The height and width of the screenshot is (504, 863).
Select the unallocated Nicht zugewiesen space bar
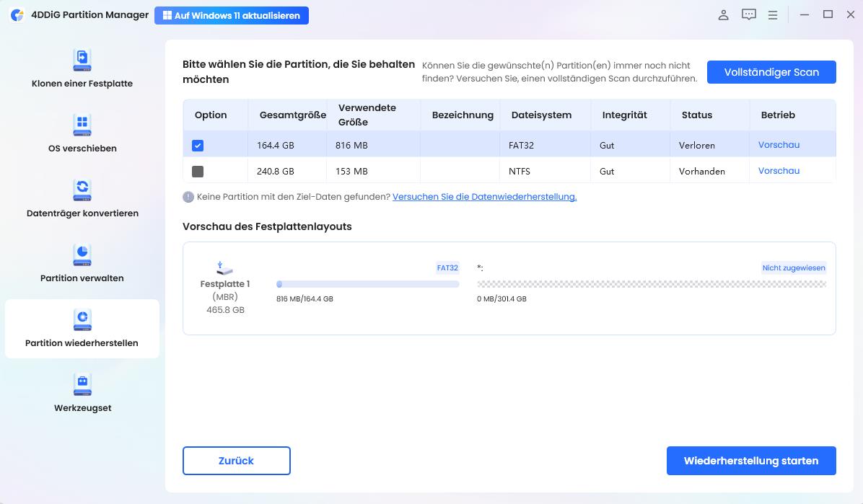point(651,284)
